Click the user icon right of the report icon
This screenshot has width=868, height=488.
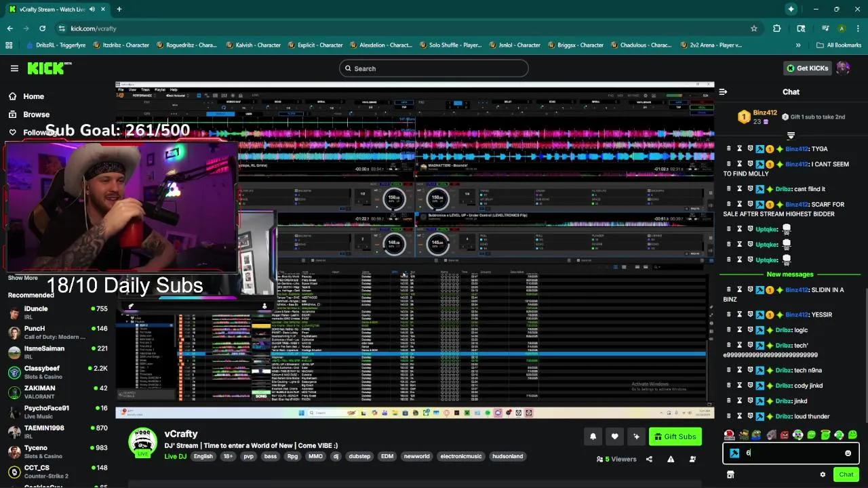692,459
